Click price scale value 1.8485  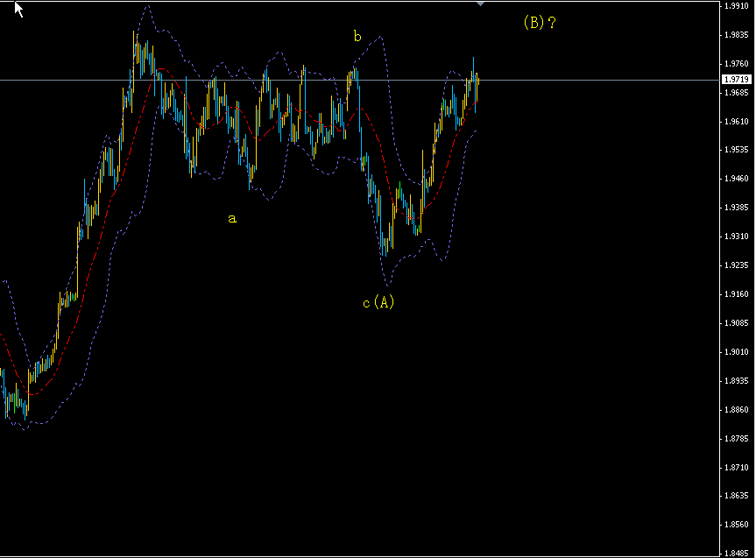tap(737, 553)
